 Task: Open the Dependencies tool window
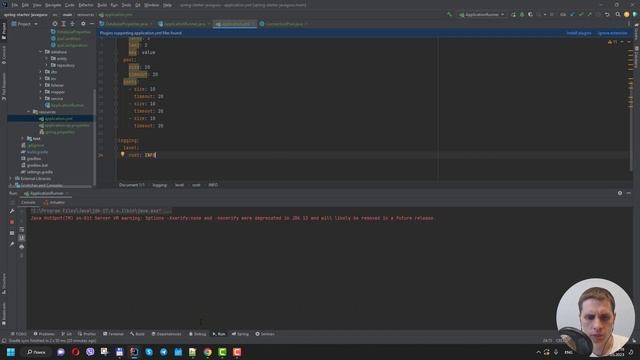pos(166,334)
